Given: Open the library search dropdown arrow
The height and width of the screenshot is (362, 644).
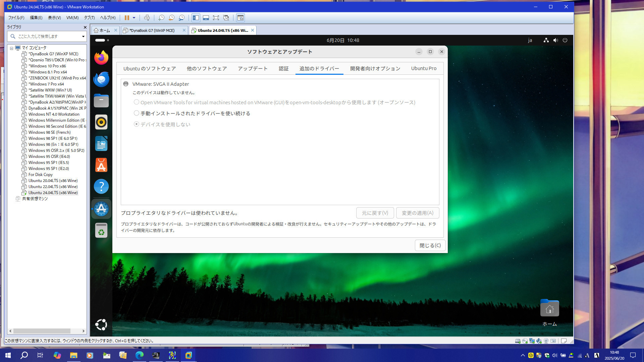Looking at the screenshot, I should (x=83, y=36).
